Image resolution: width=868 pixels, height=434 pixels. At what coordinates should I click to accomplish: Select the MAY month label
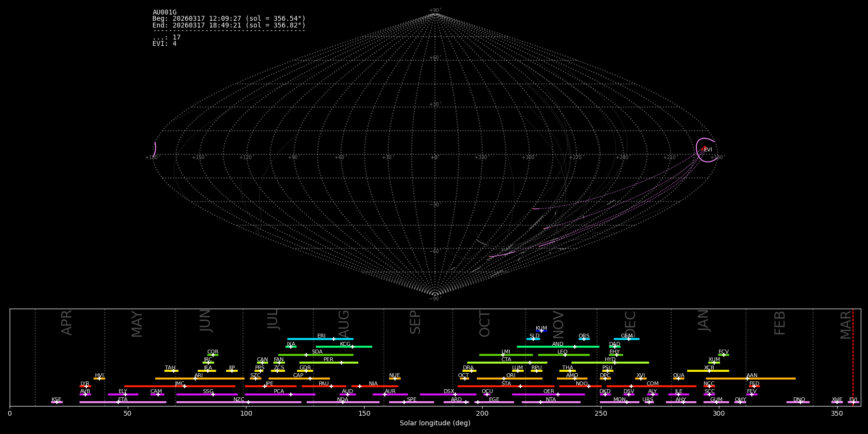tap(137, 324)
